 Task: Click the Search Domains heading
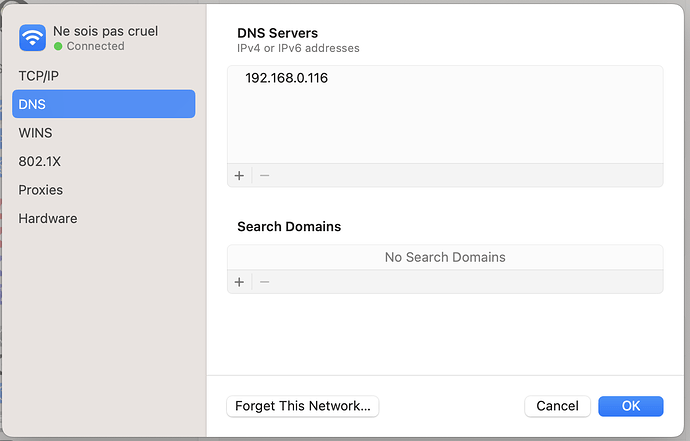coord(289,227)
